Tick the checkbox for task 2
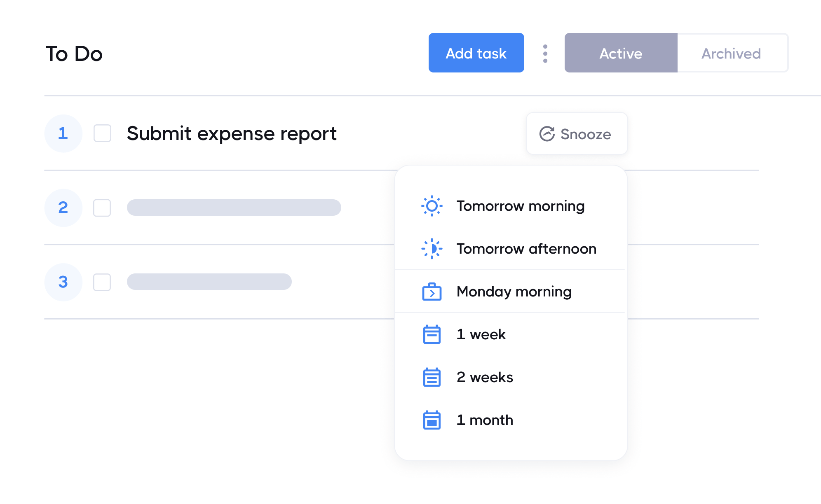The image size is (821, 504). [x=102, y=208]
